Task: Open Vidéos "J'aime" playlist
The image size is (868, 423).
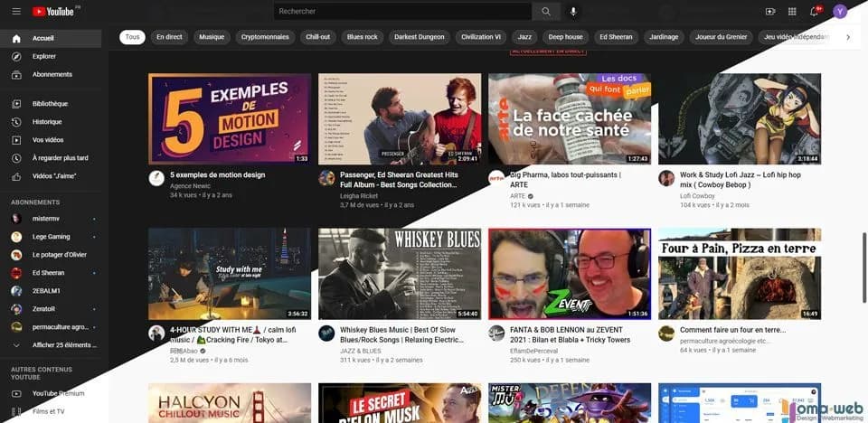Action: 51,176
